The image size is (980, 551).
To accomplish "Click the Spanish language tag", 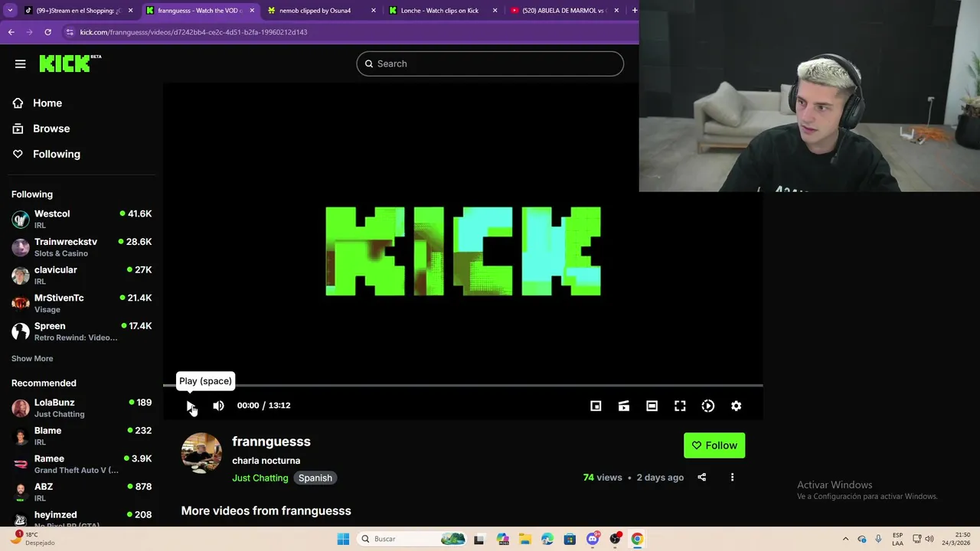I will [x=315, y=478].
